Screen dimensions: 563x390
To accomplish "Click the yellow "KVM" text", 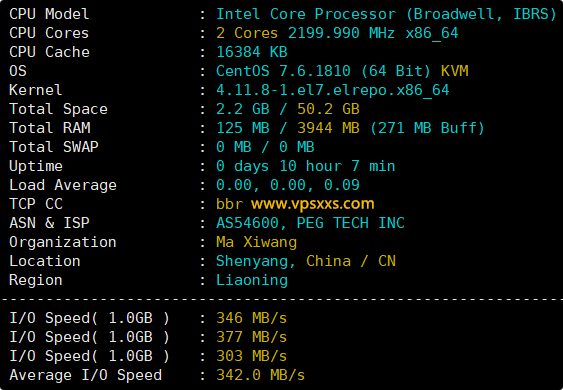I will pyautogui.click(x=455, y=71).
